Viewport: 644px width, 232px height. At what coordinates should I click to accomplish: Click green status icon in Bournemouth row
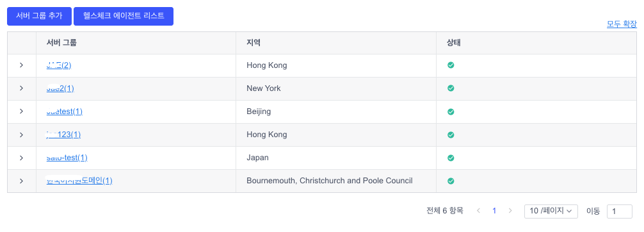coord(451,181)
